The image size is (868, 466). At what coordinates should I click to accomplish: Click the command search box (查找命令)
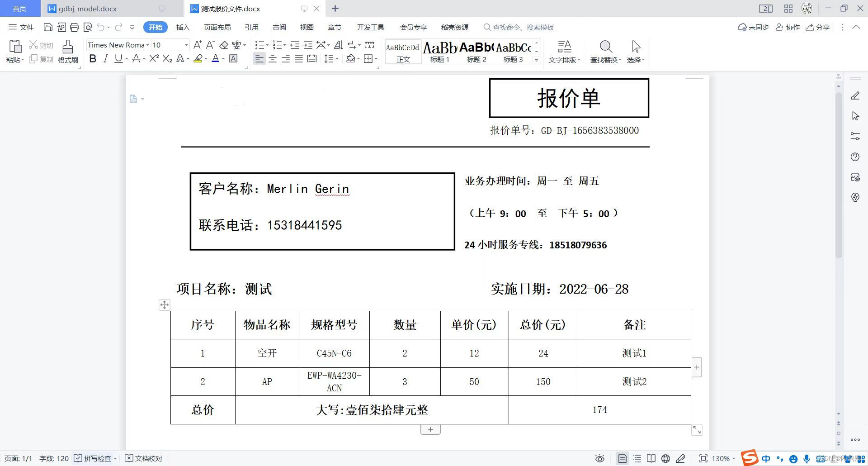tap(519, 27)
